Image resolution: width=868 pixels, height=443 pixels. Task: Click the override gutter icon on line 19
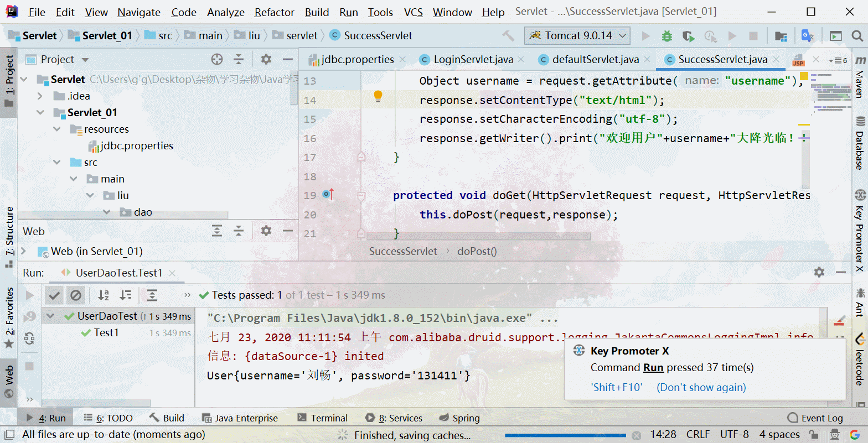[x=328, y=195]
